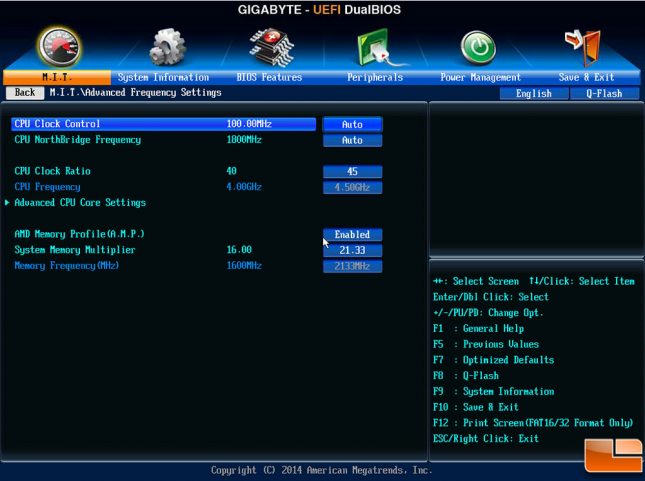Edit CPU Clock Ratio value 45
Screen dimensions: 645x481
pos(353,172)
